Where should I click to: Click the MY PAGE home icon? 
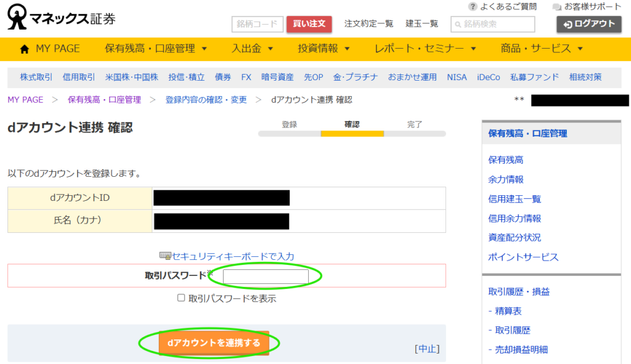25,49
